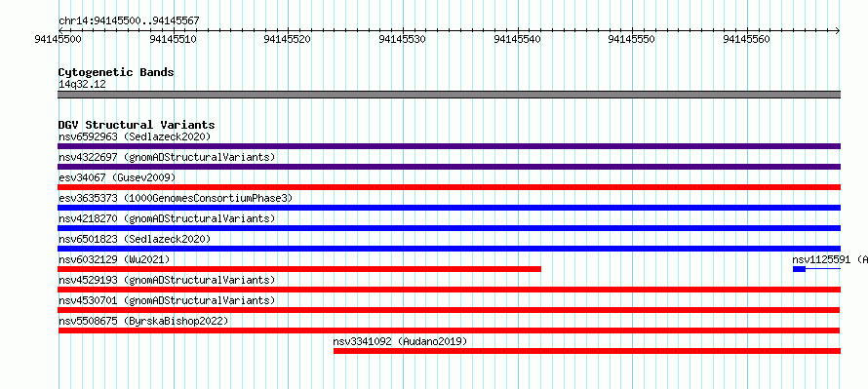Click the nsv5508675 (ByrskaBishop2022) label
The image size is (868, 389).
coord(143,321)
